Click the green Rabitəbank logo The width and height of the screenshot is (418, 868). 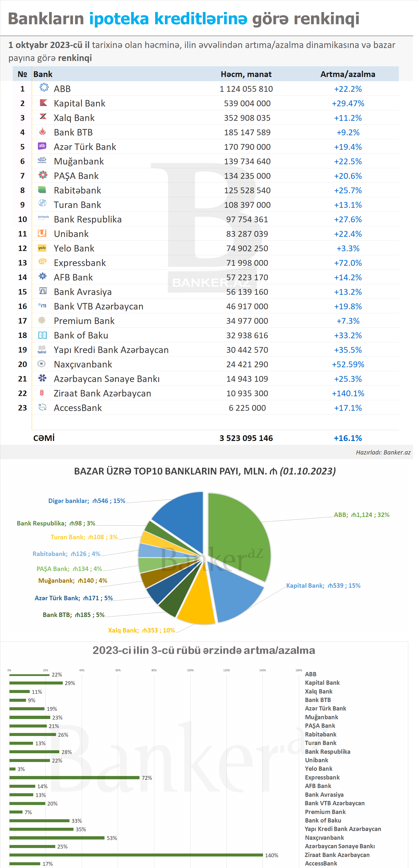42,190
